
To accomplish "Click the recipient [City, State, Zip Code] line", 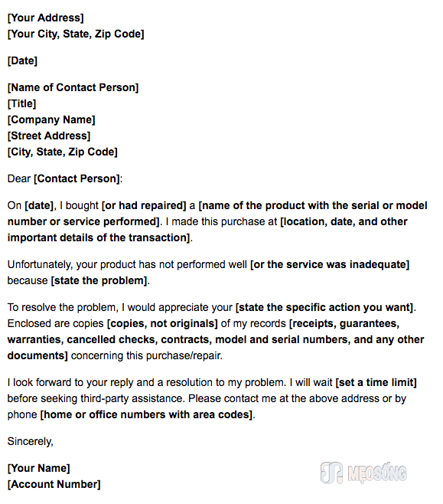I will click(x=63, y=152).
